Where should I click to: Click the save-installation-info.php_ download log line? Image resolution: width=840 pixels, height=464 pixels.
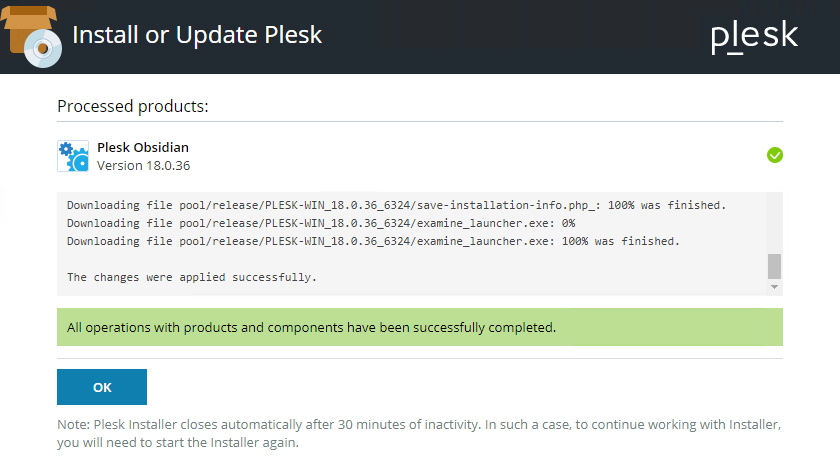pyautogui.click(x=396, y=205)
